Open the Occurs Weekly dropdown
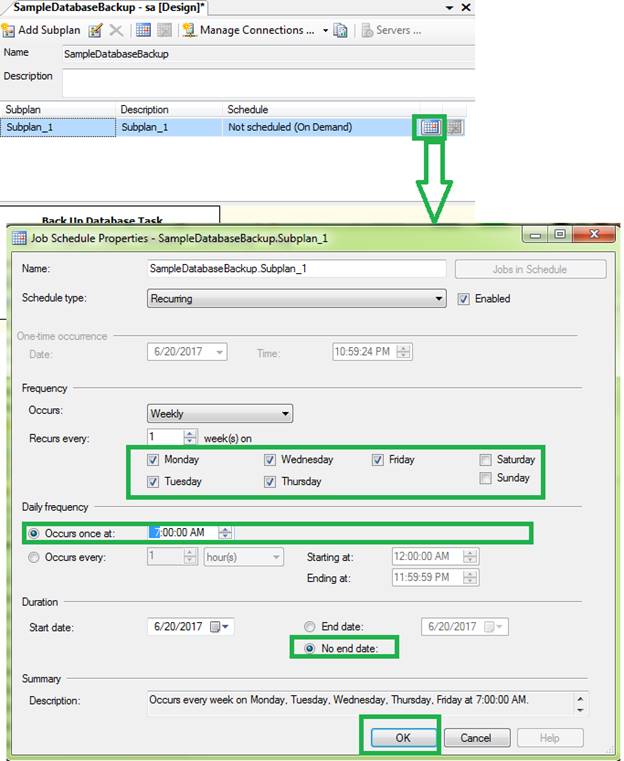The width and height of the screenshot is (624, 761). point(220,414)
